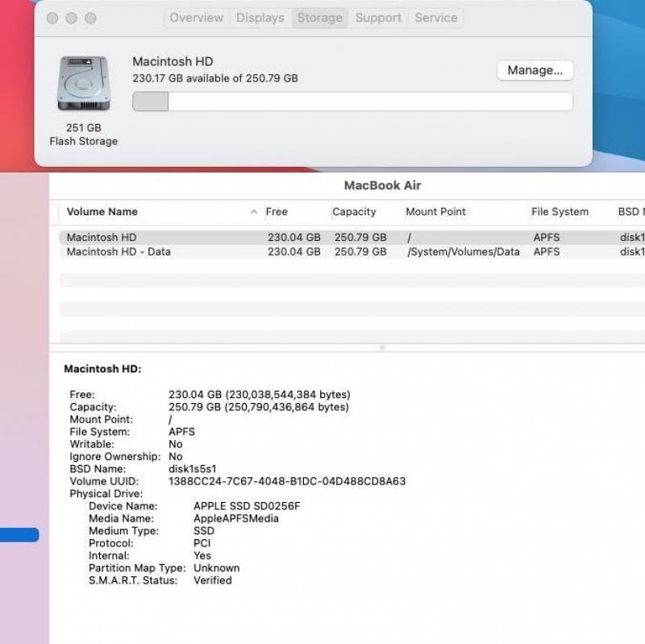
Task: Click the Media Name AppleAPFSMedia value
Action: tap(236, 518)
